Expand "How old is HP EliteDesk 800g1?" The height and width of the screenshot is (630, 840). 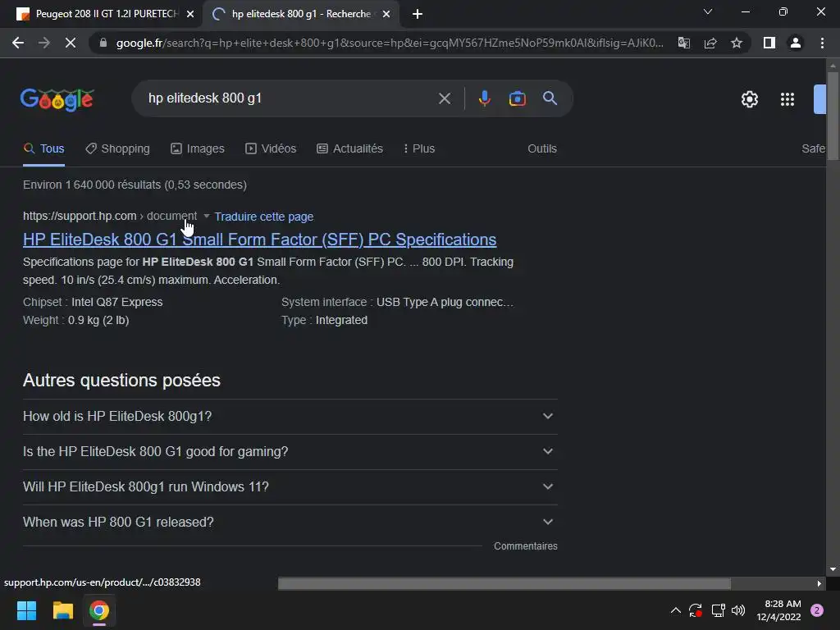(x=290, y=416)
